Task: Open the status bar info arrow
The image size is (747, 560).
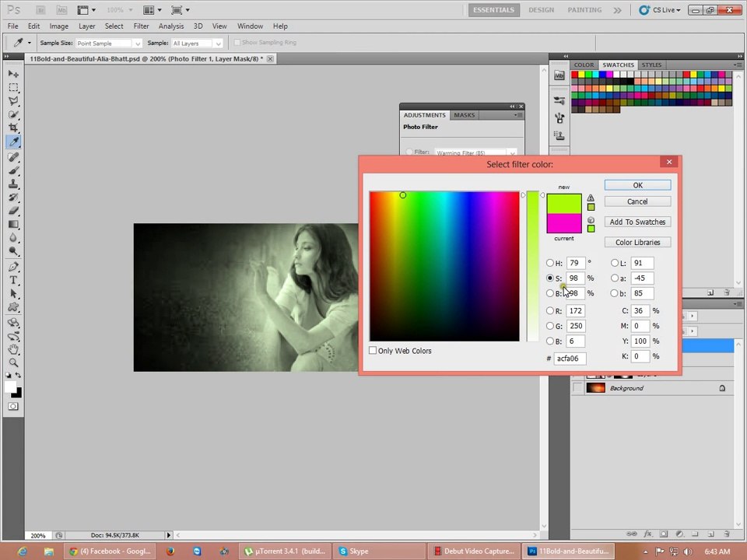Action: click(168, 535)
